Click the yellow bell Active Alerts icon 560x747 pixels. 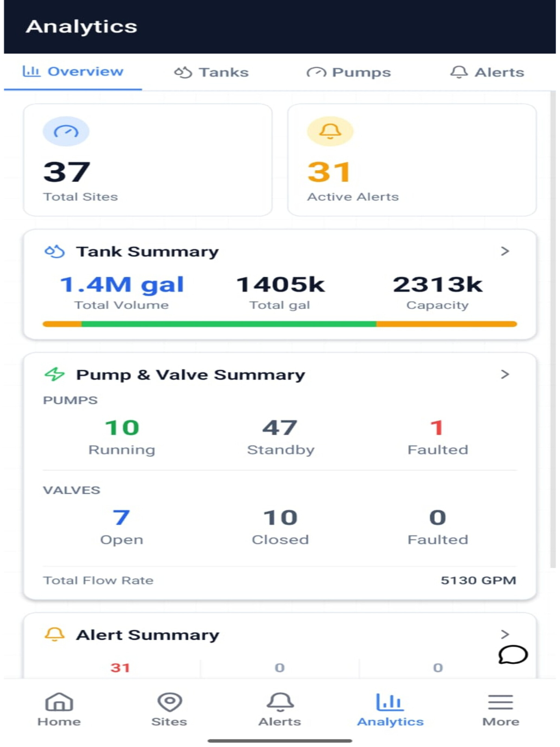(x=330, y=131)
